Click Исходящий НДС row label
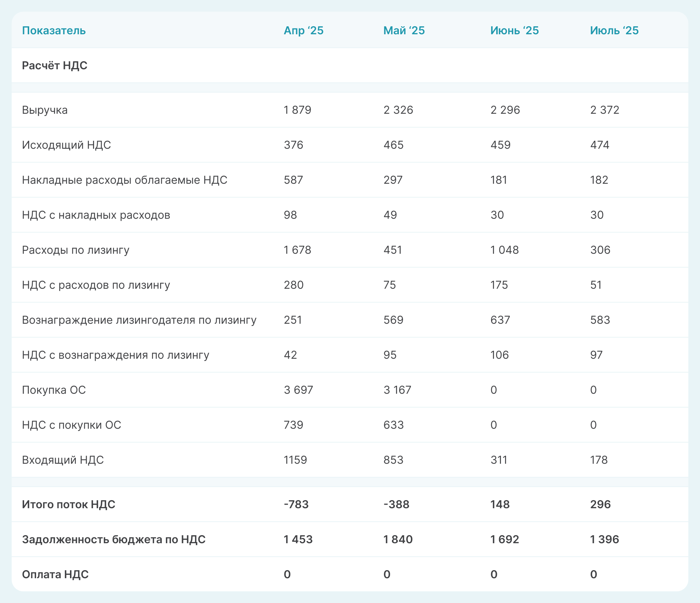 66,145
